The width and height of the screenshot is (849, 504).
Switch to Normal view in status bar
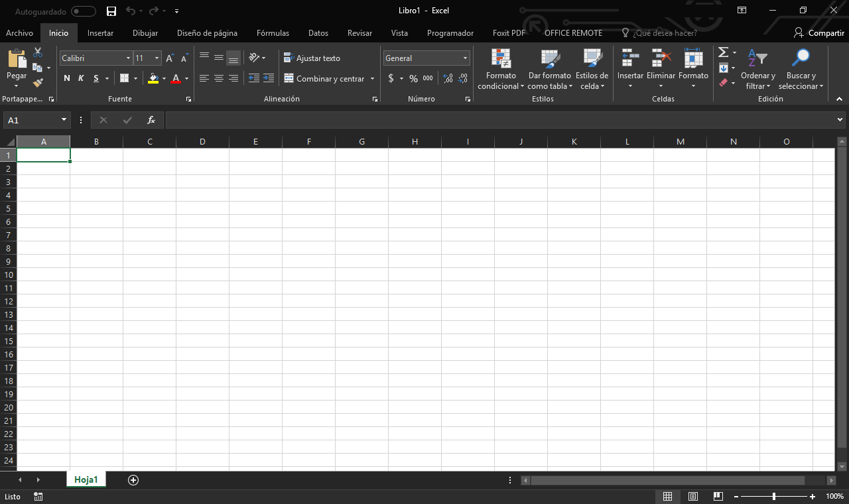(668, 496)
